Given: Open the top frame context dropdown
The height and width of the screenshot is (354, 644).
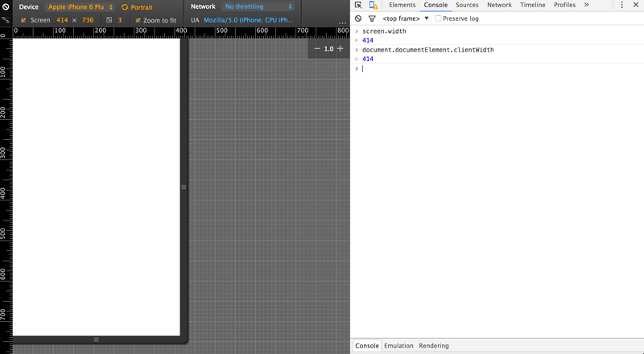Looking at the screenshot, I should click(406, 19).
